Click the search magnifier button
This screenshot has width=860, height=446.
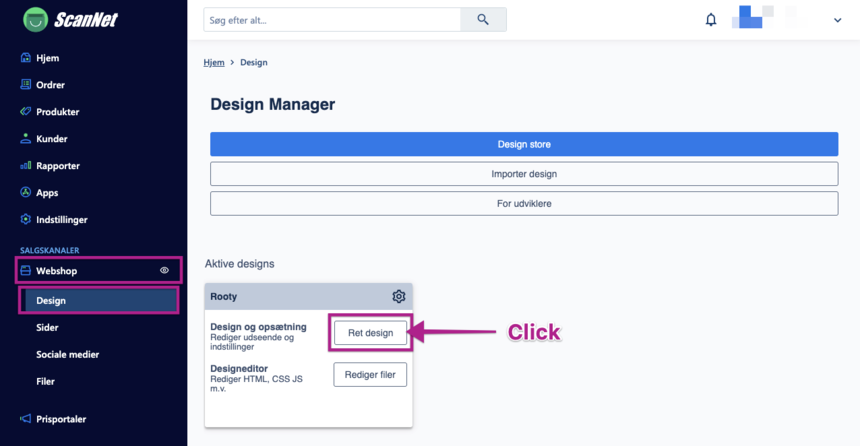click(483, 19)
